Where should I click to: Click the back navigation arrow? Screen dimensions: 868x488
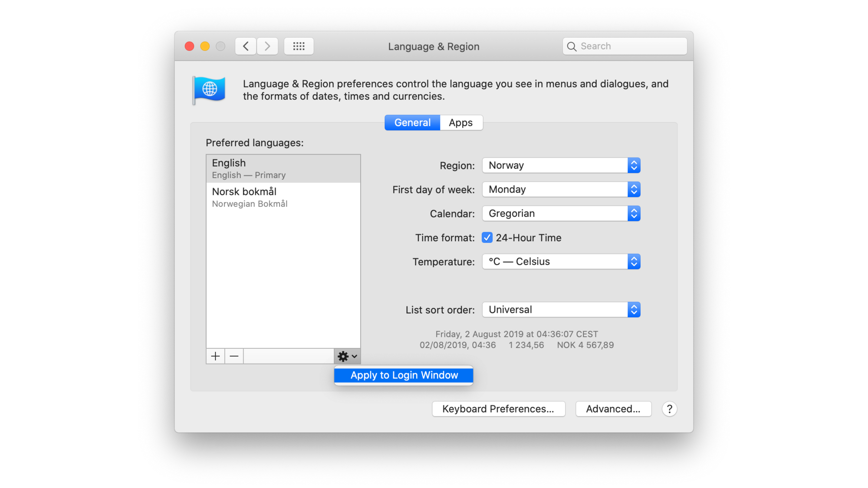point(245,46)
